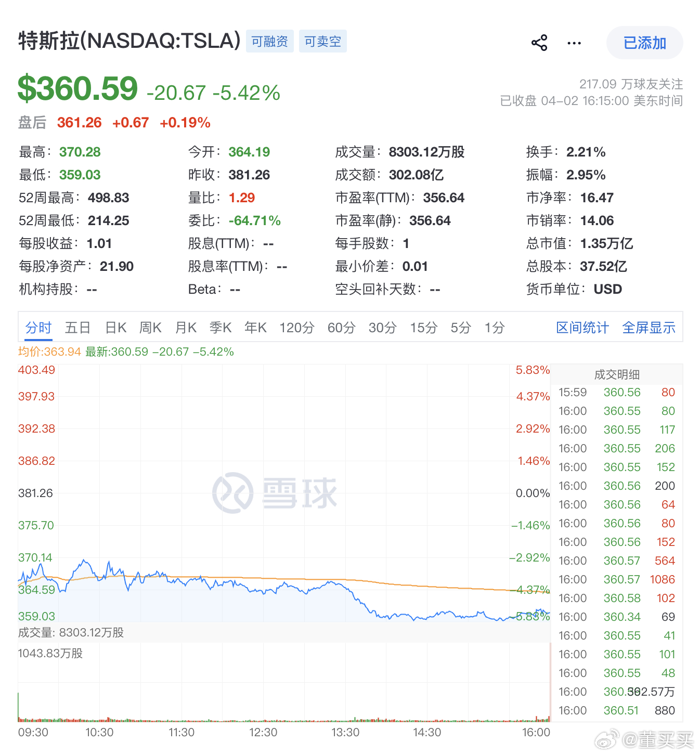Image resolution: width=700 pixels, height=756 pixels.
Task: Click the trade row priced 360.51
Action: coord(617,711)
